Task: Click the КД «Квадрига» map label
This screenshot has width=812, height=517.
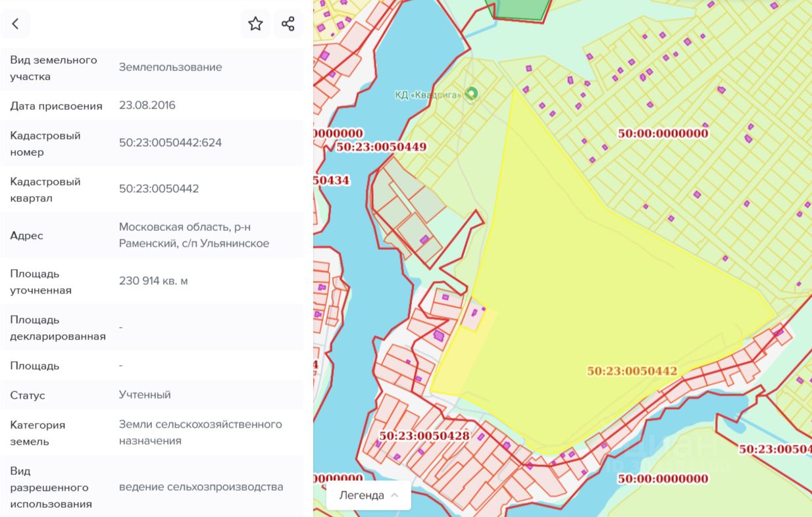Action: 428,95
